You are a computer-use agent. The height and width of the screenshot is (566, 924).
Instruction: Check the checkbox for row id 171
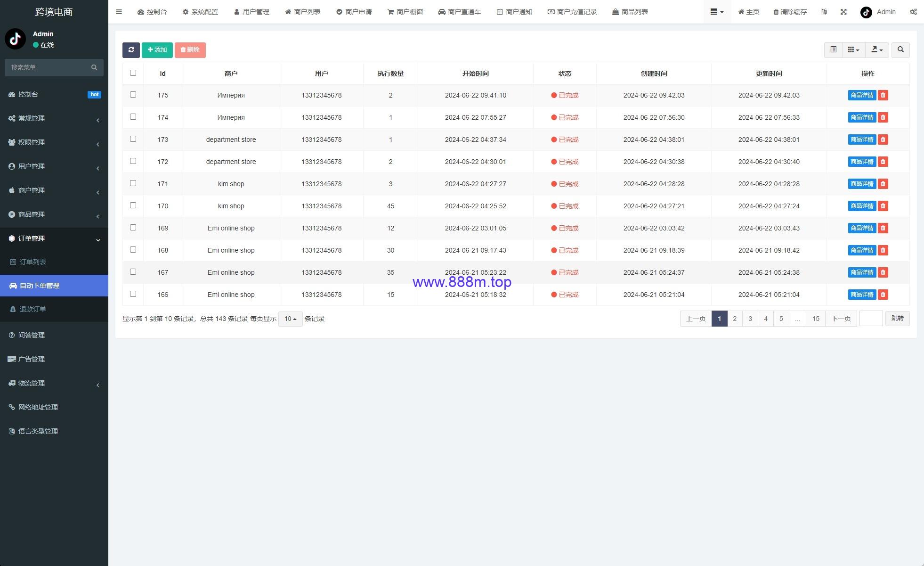click(x=133, y=183)
